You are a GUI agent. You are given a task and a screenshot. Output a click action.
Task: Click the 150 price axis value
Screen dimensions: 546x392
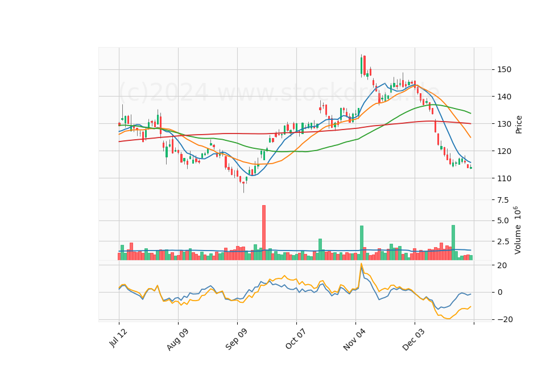pyautogui.click(x=504, y=69)
